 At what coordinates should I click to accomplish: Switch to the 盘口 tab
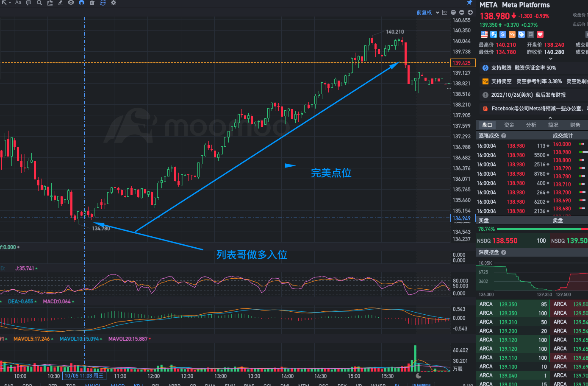[x=487, y=125]
